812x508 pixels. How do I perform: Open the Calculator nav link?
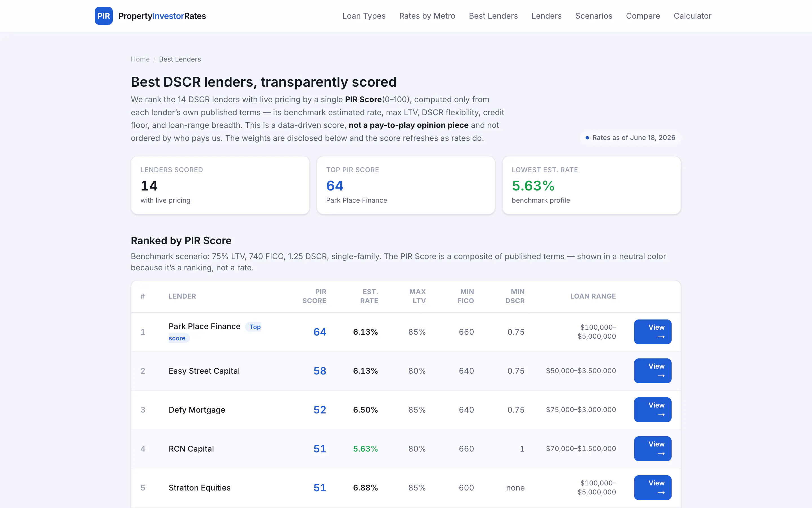point(692,16)
